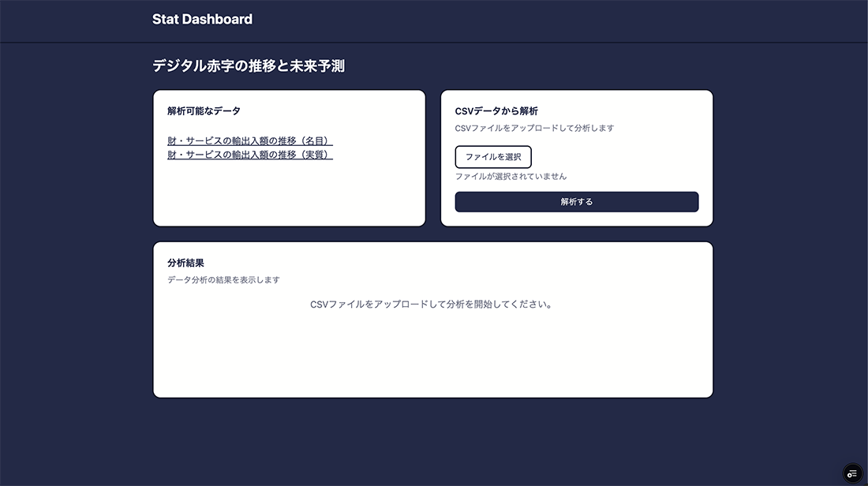Click the ファイルが選択されていません status text
Image resolution: width=868 pixels, height=486 pixels.
pyautogui.click(x=511, y=177)
